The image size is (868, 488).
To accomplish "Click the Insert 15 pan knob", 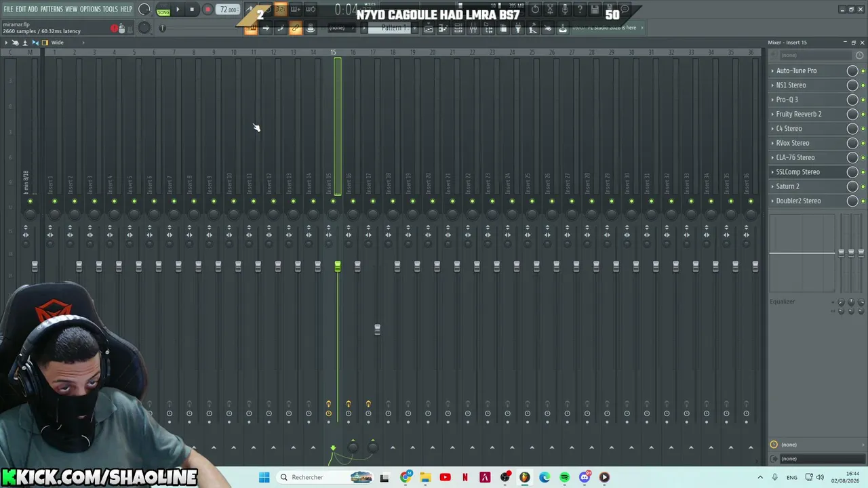I will coord(333,213).
